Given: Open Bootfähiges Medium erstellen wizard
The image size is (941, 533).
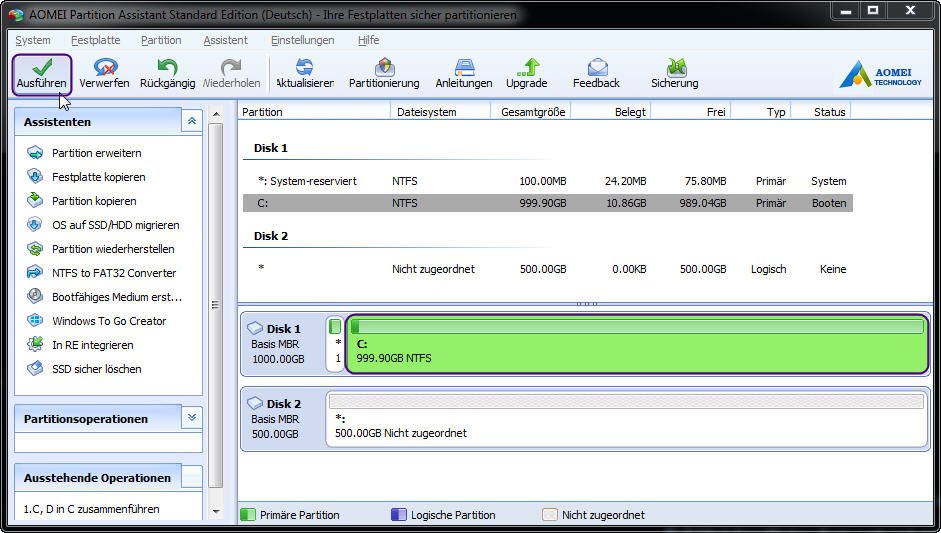Looking at the screenshot, I should pyautogui.click(x=116, y=297).
